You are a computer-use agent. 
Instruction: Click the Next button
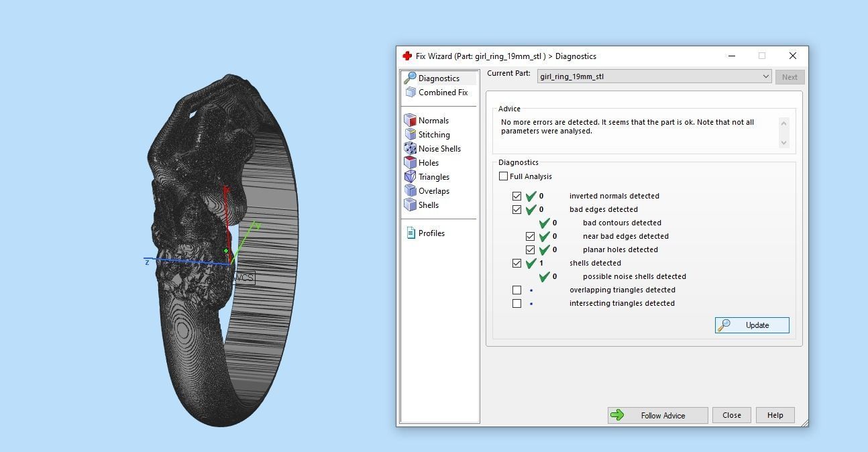[790, 77]
